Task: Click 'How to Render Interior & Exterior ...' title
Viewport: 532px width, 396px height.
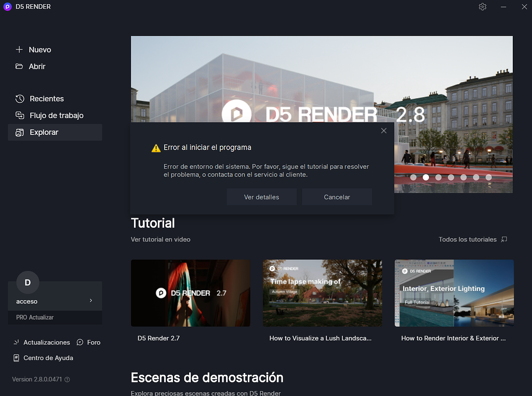Action: tap(453, 338)
